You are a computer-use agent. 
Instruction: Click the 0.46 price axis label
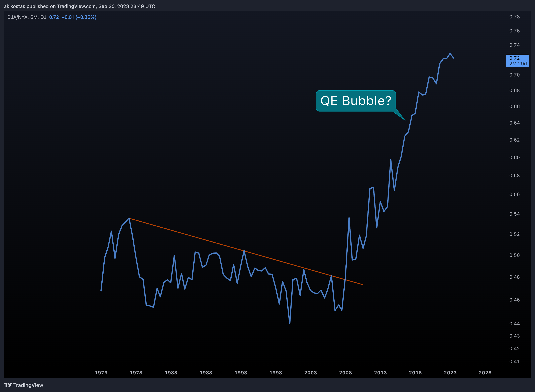point(514,300)
